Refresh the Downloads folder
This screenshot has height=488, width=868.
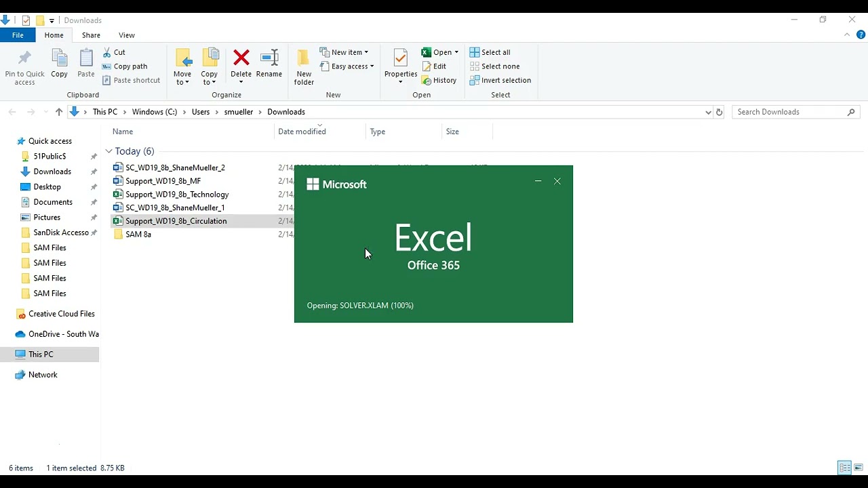click(x=719, y=112)
